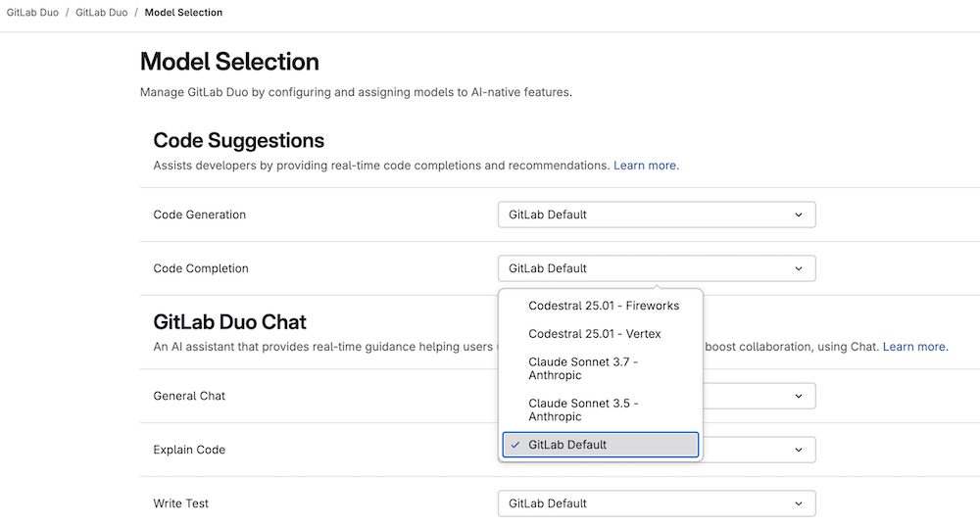Open Learn more link under GitLab Duo Chat
Screen dimensions: 980x526
click(914, 347)
